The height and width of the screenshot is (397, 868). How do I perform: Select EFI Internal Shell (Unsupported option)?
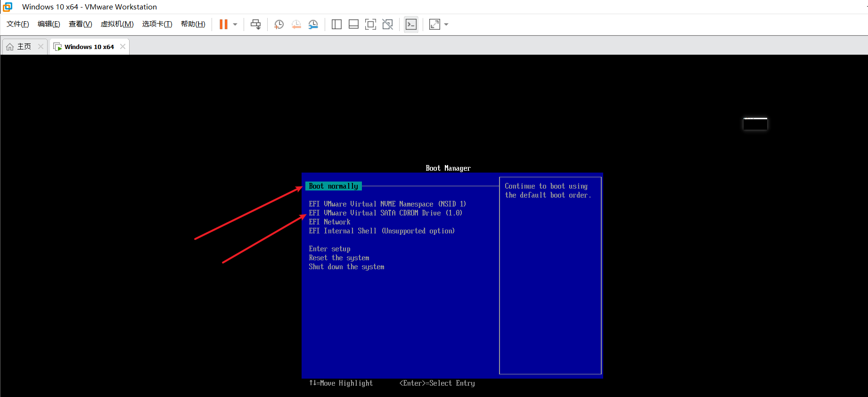click(x=382, y=231)
